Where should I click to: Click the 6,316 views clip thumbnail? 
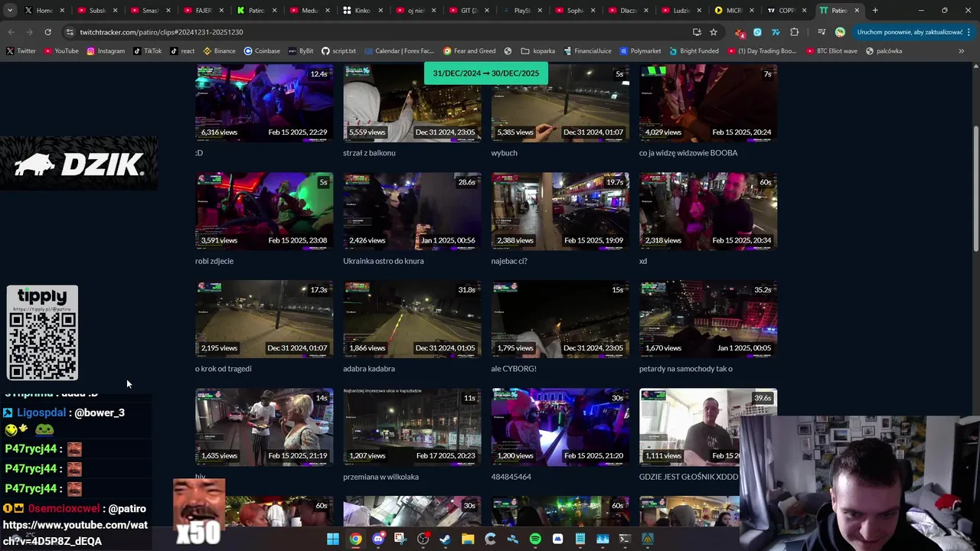point(264,103)
